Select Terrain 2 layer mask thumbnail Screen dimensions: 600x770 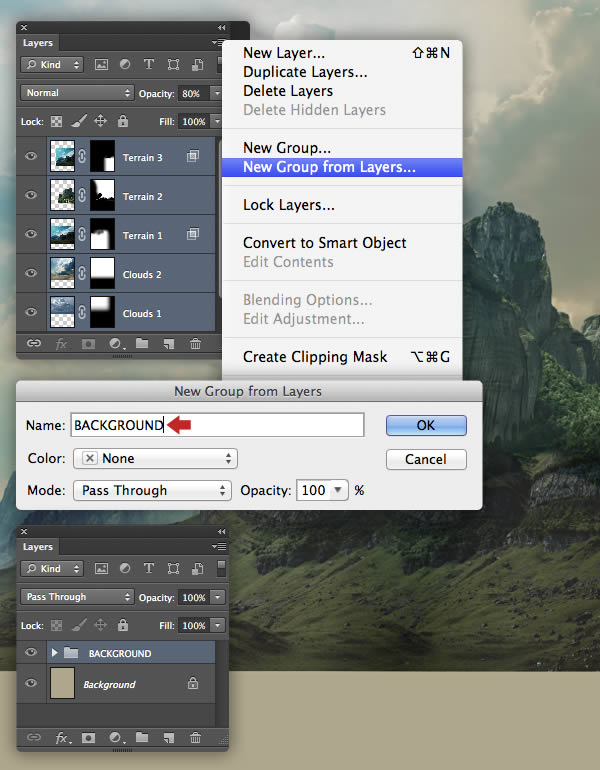(x=103, y=195)
